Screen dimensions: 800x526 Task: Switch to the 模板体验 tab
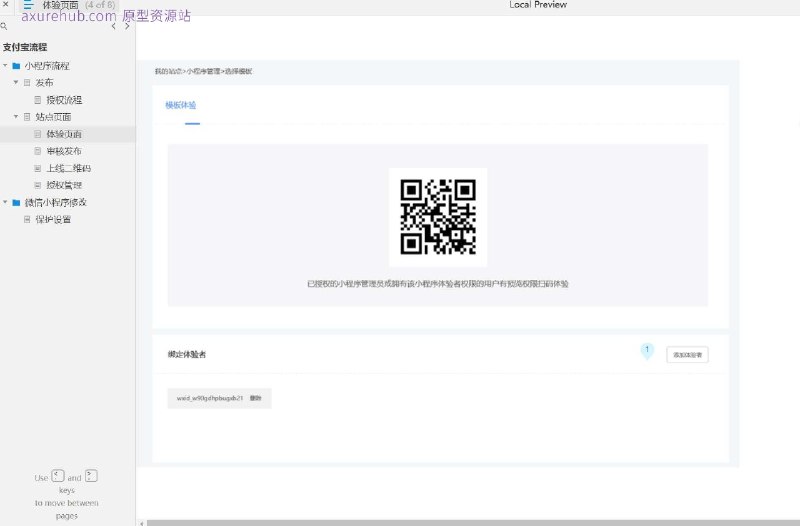click(181, 105)
